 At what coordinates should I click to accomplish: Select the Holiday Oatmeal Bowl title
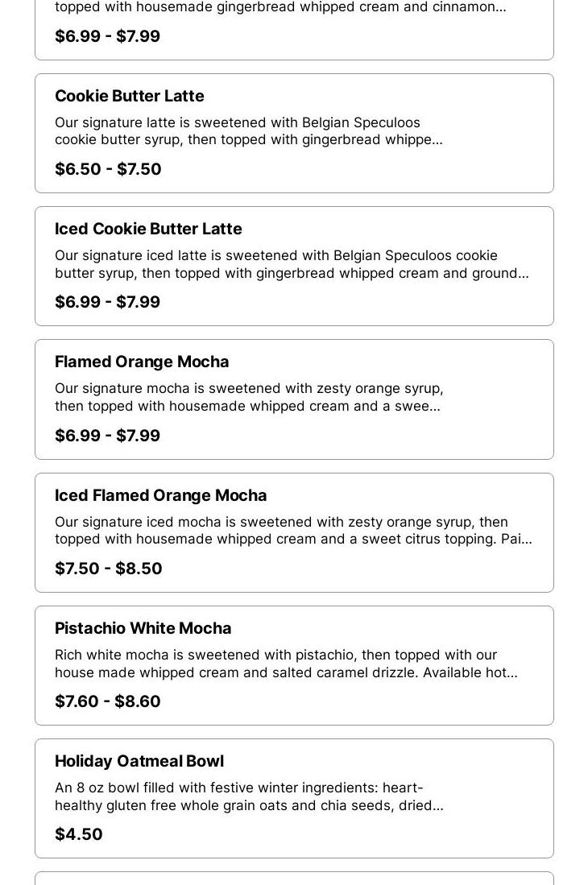pyautogui.click(x=139, y=761)
